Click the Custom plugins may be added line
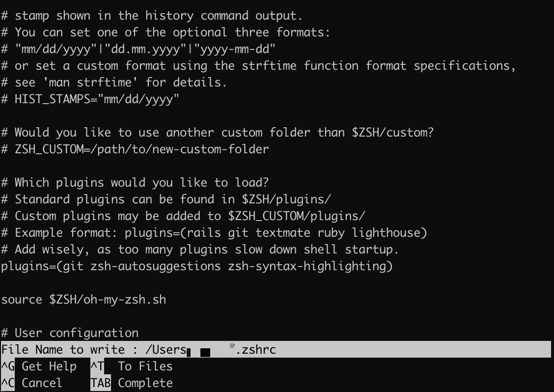This screenshot has height=392, width=554. tap(183, 216)
